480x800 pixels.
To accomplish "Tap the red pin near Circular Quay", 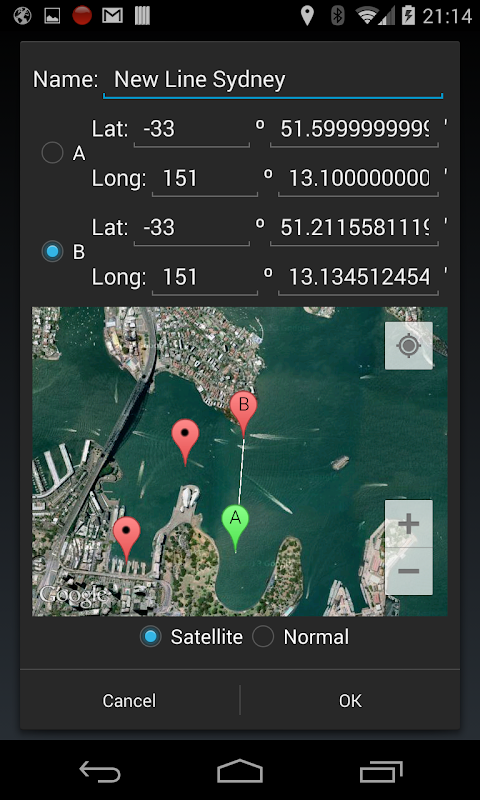I will (127, 539).
